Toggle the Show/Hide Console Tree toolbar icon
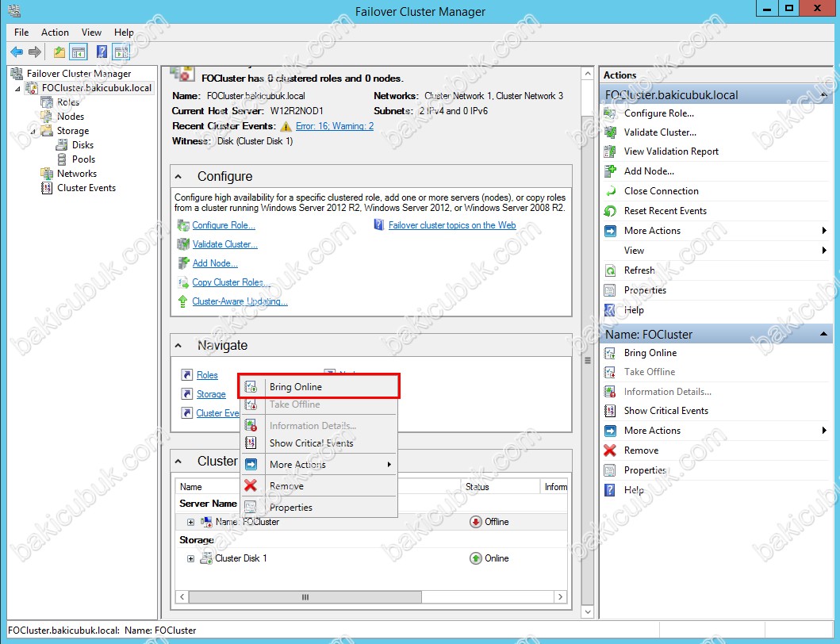This screenshot has width=840, height=644. 79,52
